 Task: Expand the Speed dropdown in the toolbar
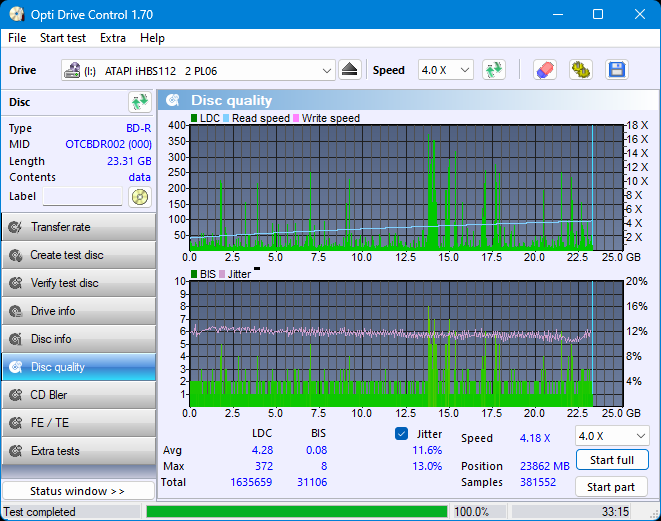coord(445,70)
